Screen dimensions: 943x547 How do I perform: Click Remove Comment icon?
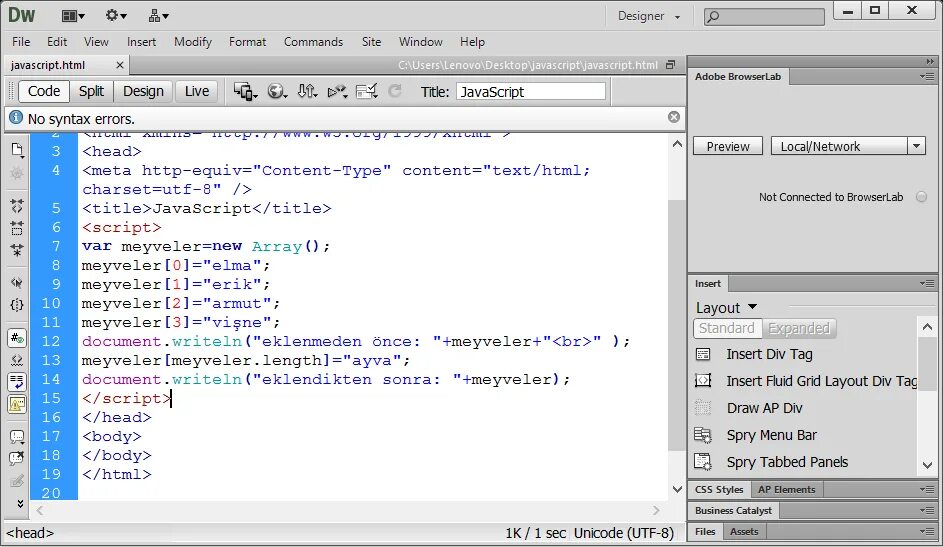(17, 459)
